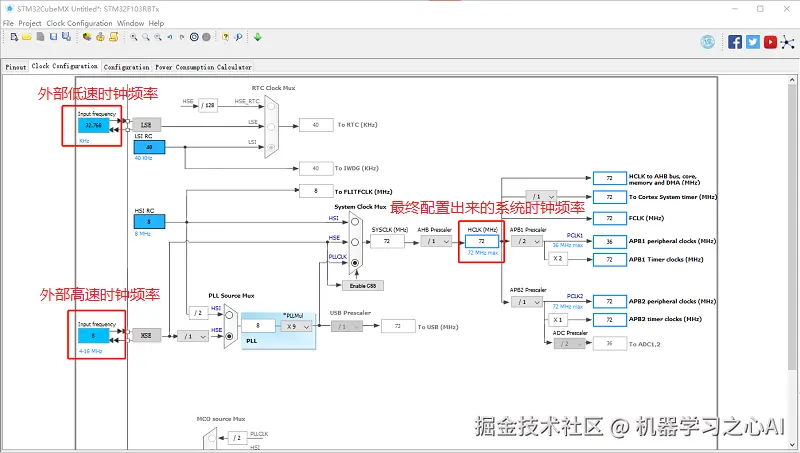The width and height of the screenshot is (800, 453).
Task: Click the colorful cube toolbar icon
Action: coord(87,37)
